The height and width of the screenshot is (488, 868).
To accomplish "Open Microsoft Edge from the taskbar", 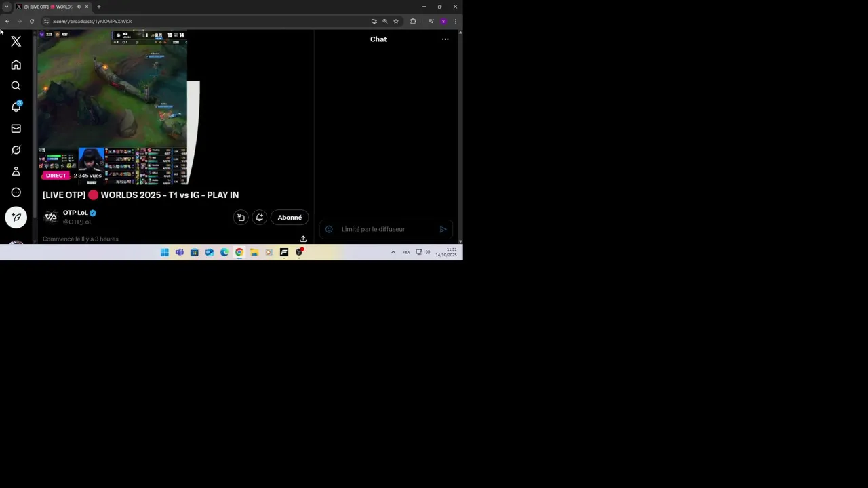I will tap(224, 252).
